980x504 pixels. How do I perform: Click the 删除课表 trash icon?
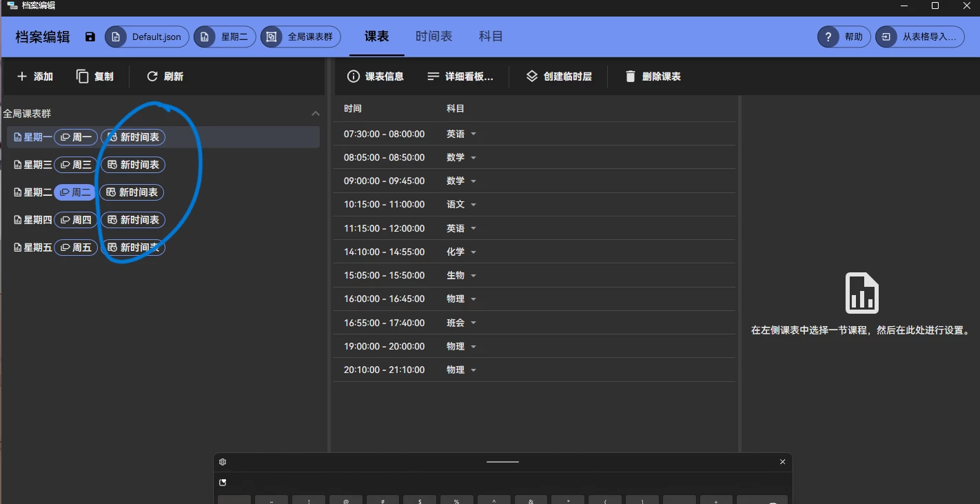click(x=630, y=77)
